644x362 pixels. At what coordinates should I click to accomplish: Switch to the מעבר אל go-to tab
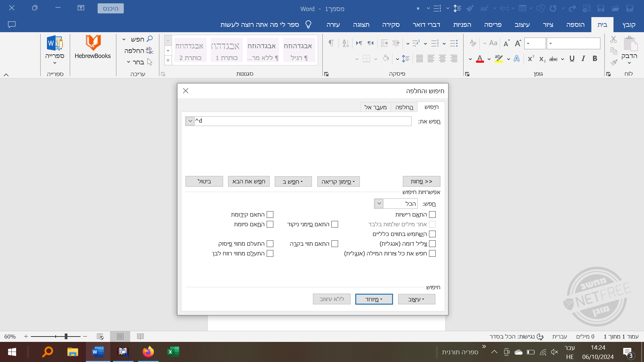pyautogui.click(x=375, y=107)
